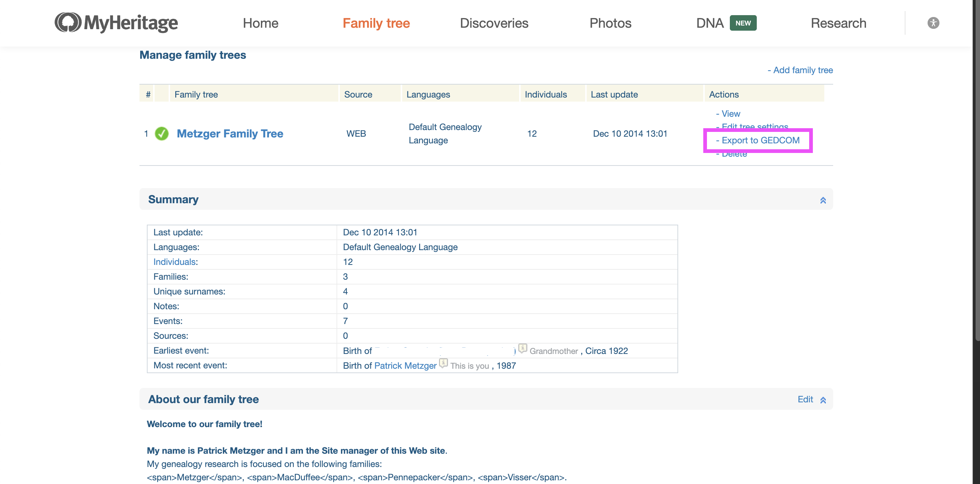The image size is (980, 484).
Task: Click the MyHeritage logo
Action: [x=116, y=23]
